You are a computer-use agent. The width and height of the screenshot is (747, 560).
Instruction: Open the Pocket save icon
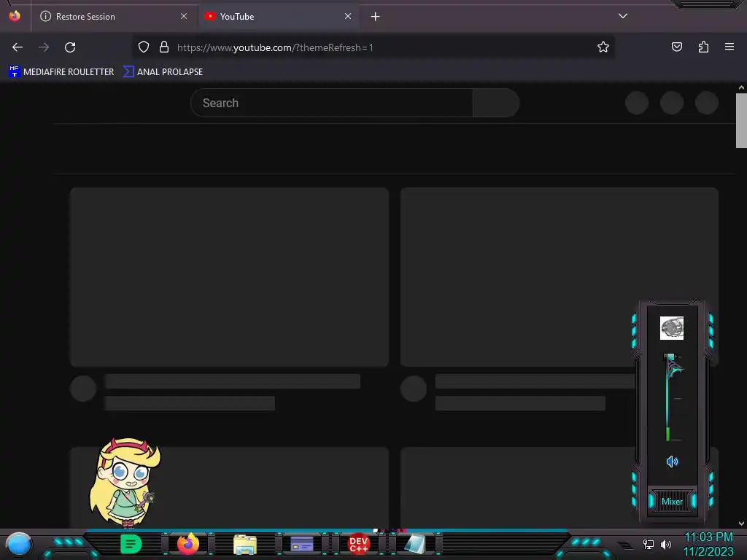tap(676, 47)
